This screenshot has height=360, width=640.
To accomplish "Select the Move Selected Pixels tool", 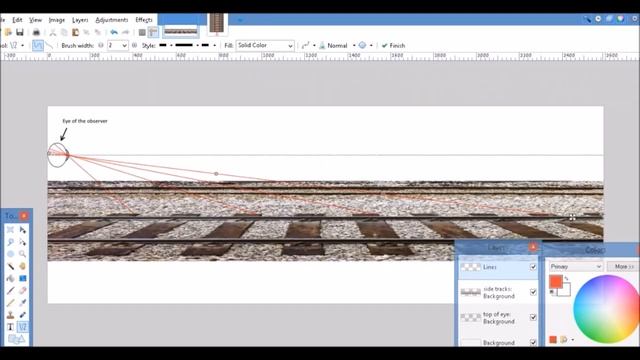I will point(22,230).
